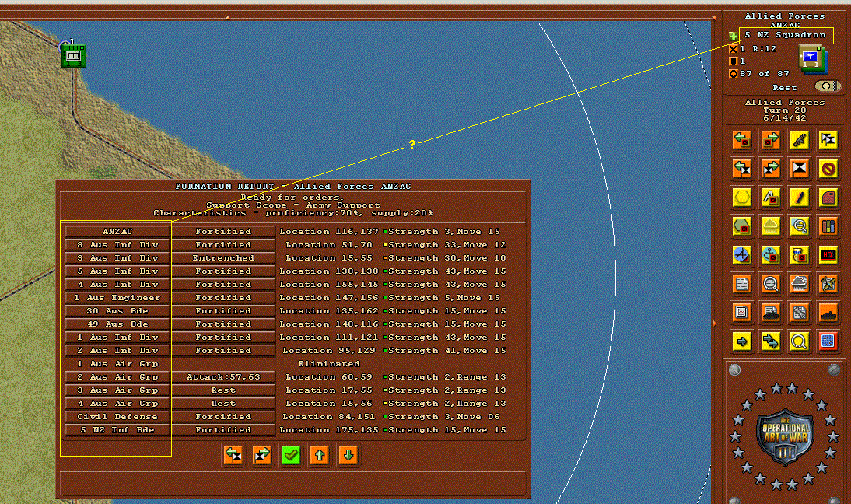Click the blue circle compass icon

click(742, 254)
